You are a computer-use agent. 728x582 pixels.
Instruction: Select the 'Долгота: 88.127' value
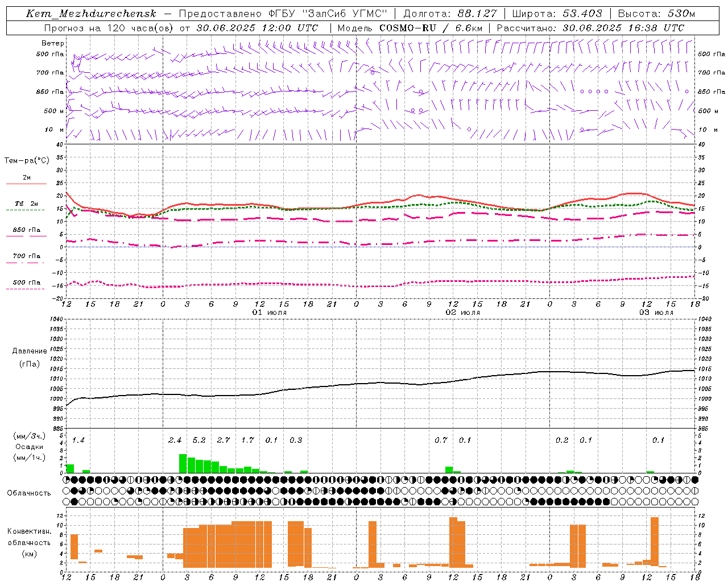click(x=450, y=14)
